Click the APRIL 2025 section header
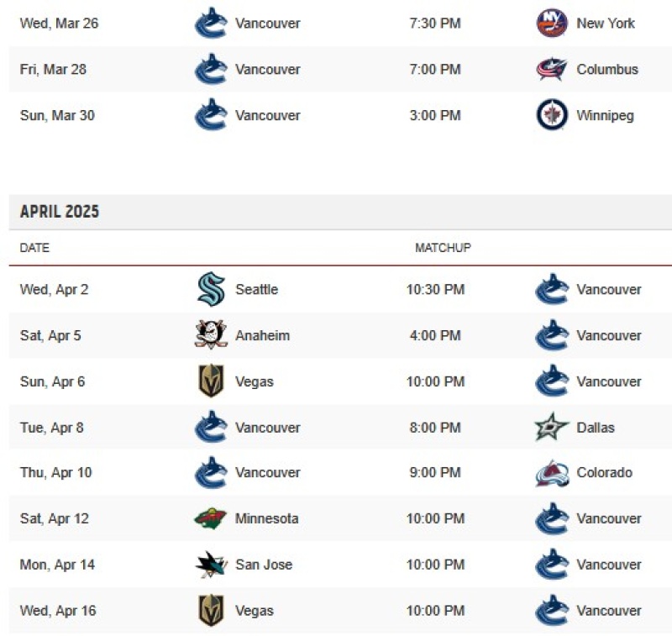Screen dimensions: 672x636 coord(60,211)
